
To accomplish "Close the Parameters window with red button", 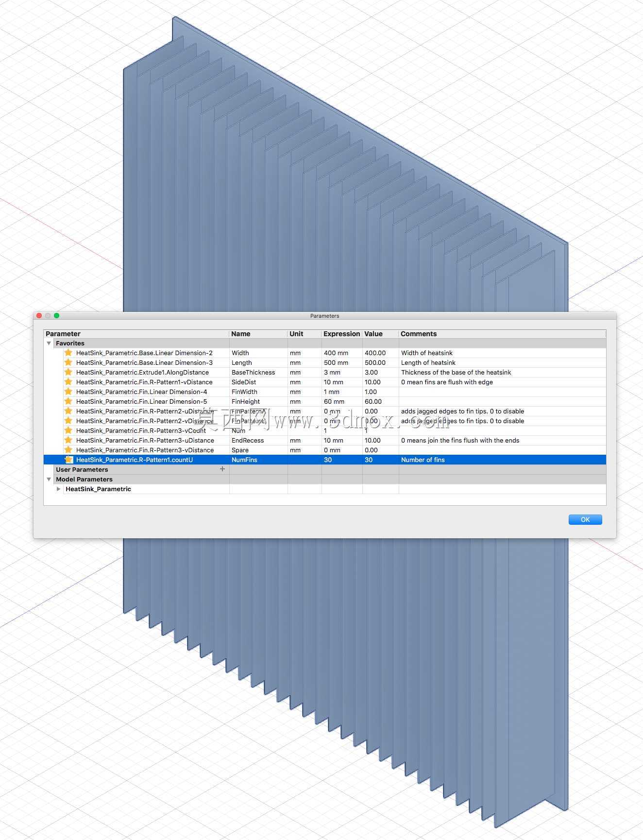I will pyautogui.click(x=39, y=316).
